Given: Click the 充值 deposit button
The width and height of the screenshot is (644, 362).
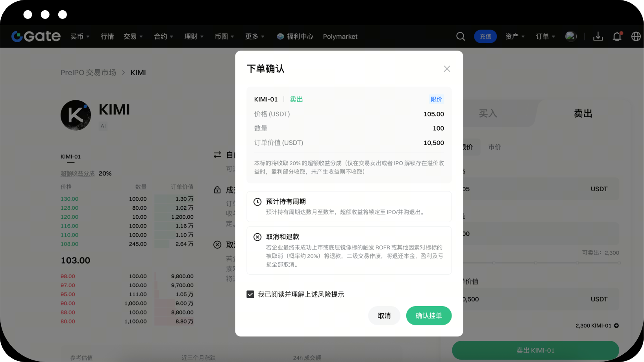Looking at the screenshot, I should pos(485,37).
